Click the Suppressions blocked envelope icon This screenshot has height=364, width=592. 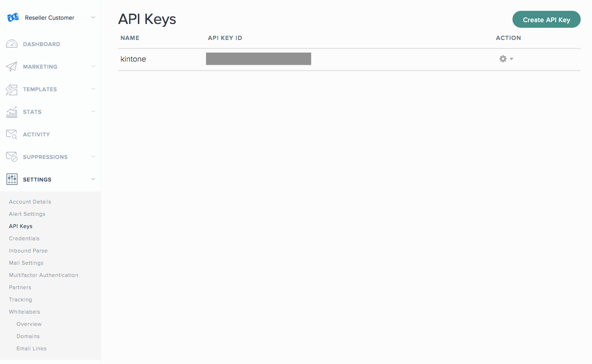(12, 157)
